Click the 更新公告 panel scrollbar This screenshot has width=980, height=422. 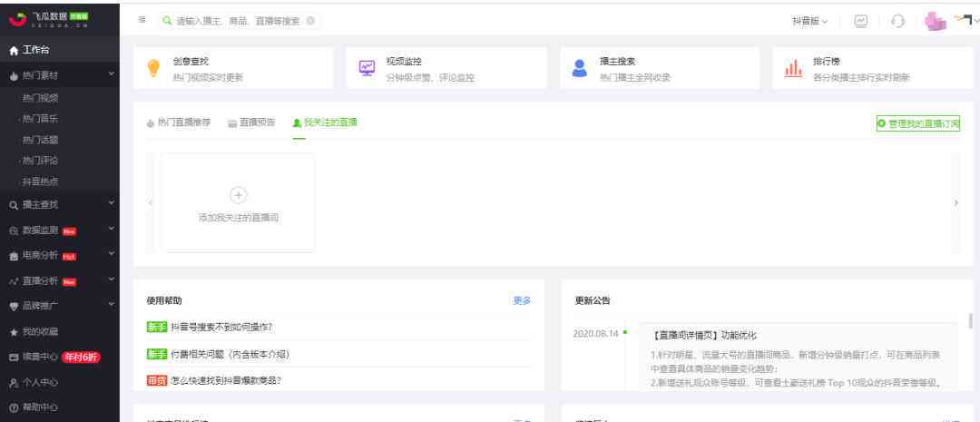point(970,320)
